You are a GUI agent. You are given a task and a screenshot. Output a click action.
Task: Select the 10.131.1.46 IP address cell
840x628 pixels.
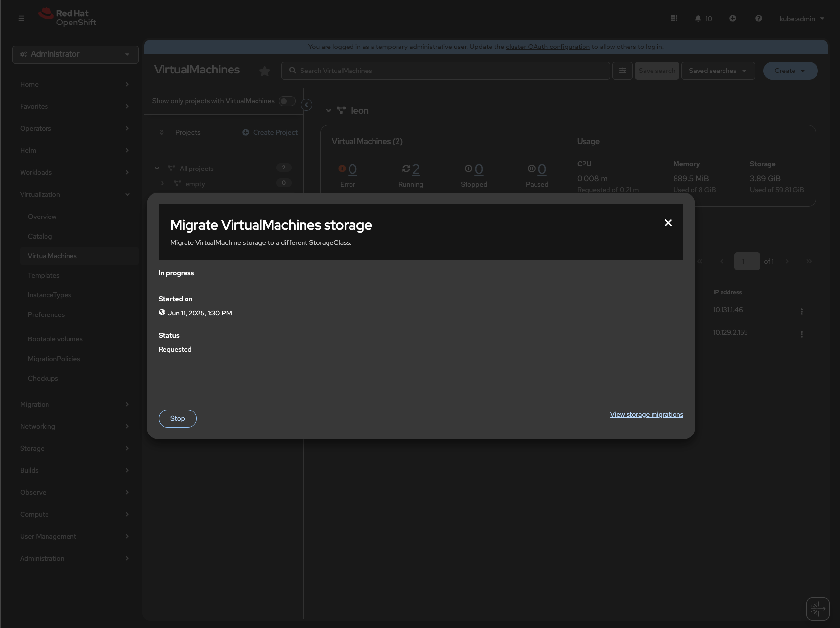(x=728, y=310)
